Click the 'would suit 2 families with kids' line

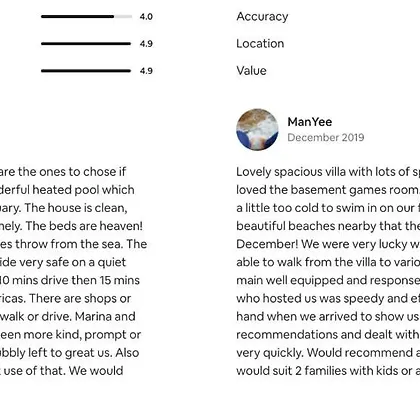328,371
